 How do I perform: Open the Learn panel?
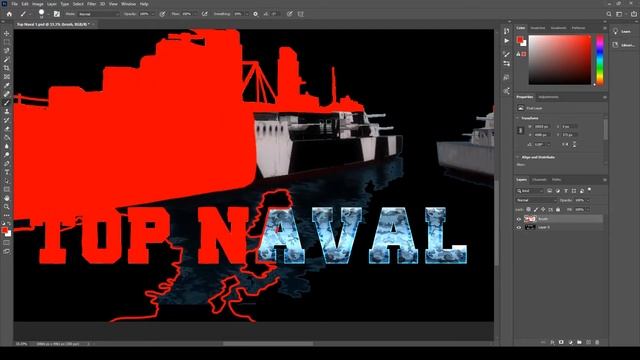pyautogui.click(x=622, y=31)
